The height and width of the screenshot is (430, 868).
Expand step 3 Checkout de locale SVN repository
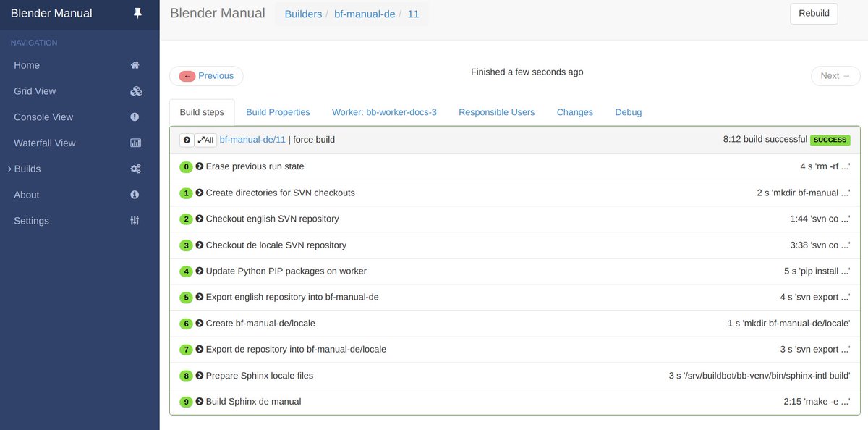tap(200, 245)
